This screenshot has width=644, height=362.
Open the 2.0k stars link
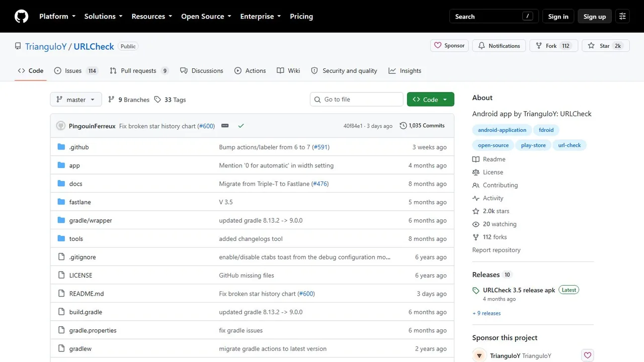[491, 212]
